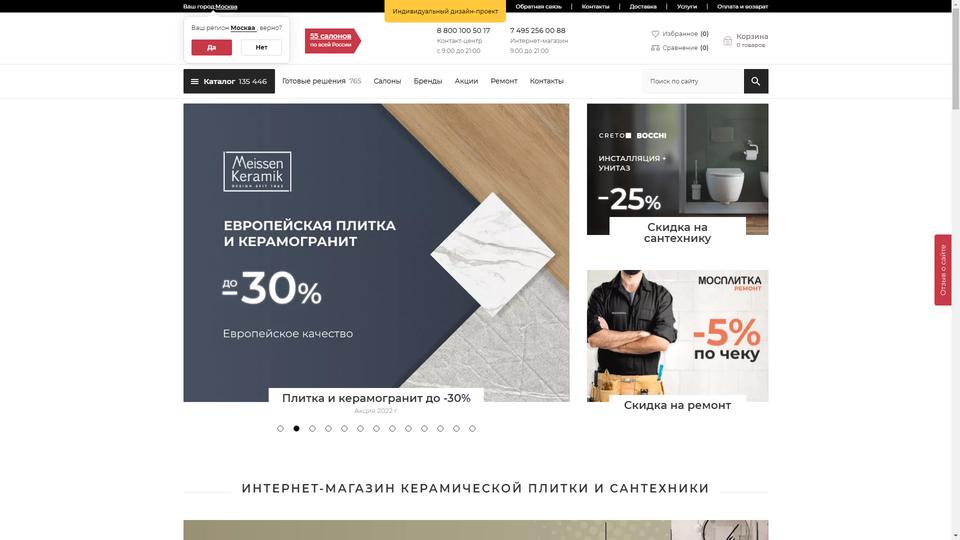Image resolution: width=960 pixels, height=540 pixels.
Task: Click the Каталог hamburger menu icon
Action: (x=195, y=81)
